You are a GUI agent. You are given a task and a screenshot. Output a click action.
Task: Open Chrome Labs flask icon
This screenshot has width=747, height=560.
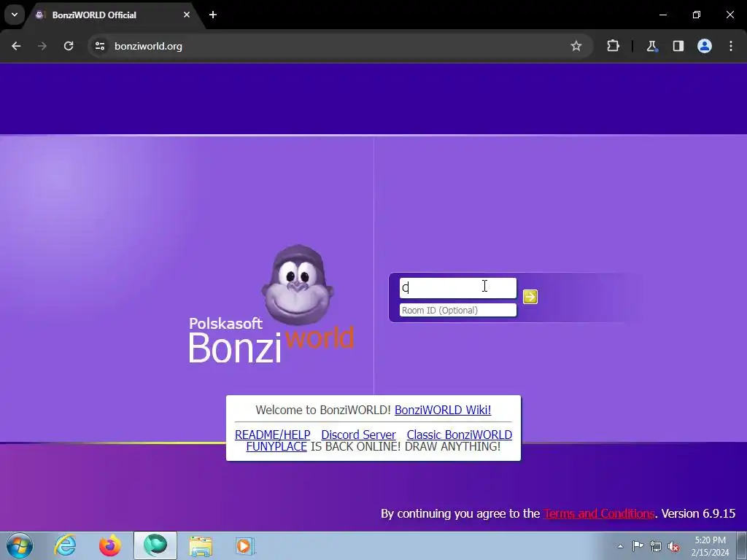click(651, 46)
